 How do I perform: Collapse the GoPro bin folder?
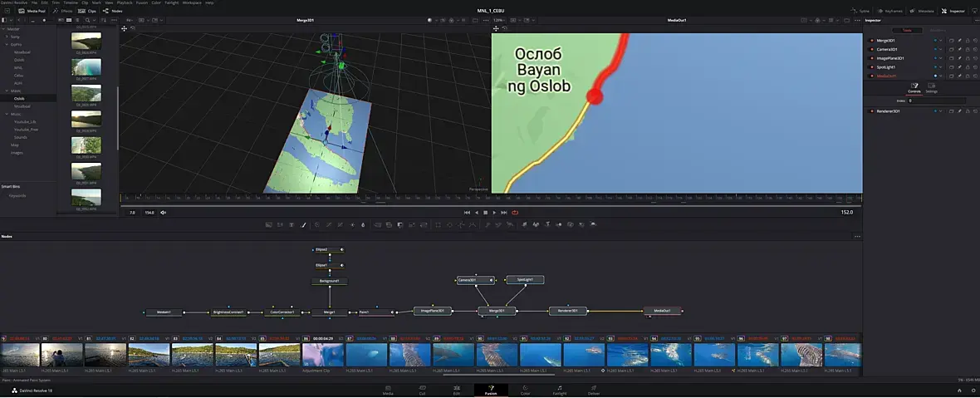[x=7, y=45]
